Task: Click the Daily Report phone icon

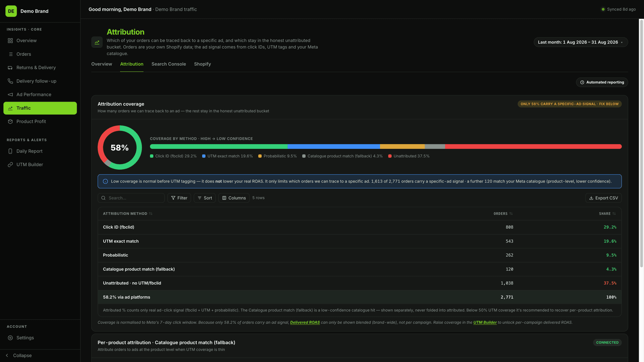Action: coord(10,151)
